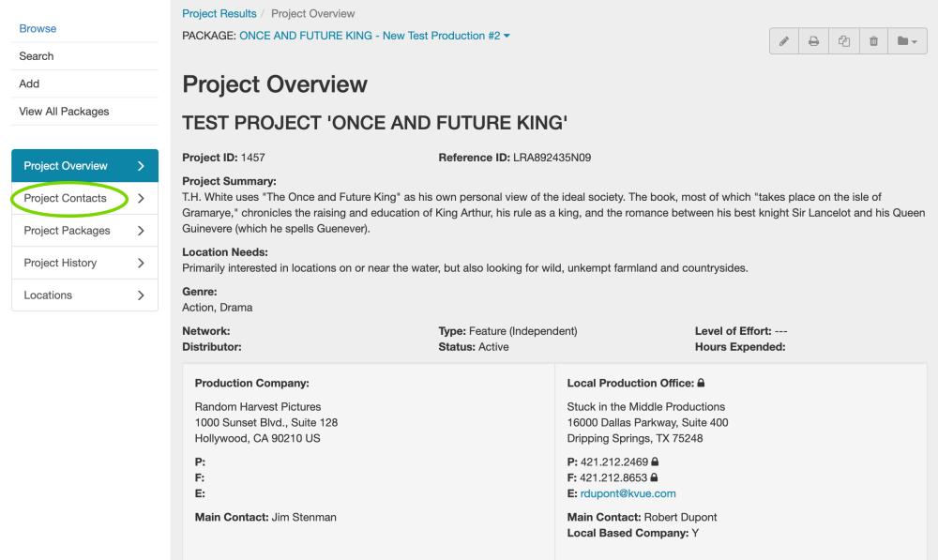Click the pencil edit icon
Image resolution: width=938 pixels, height=560 pixels.
point(784,41)
